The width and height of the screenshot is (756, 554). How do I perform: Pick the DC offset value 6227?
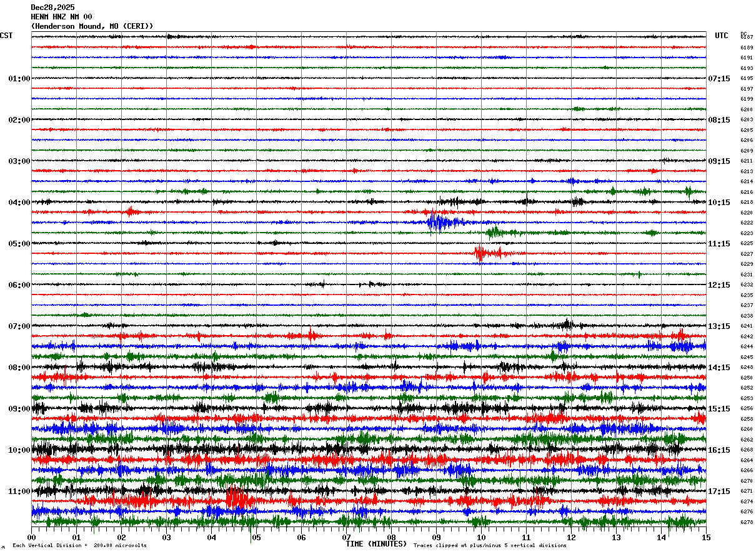click(747, 254)
